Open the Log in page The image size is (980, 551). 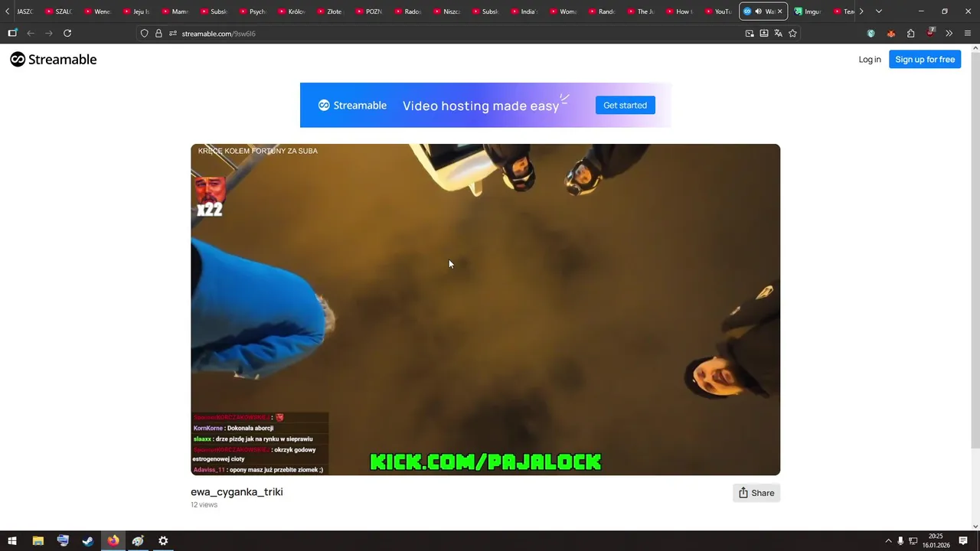870,60
